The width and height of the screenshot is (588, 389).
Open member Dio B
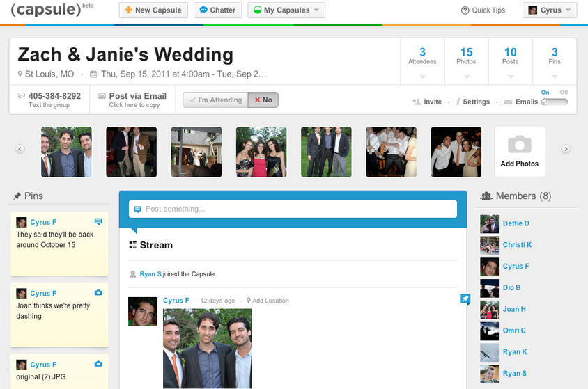click(x=511, y=287)
